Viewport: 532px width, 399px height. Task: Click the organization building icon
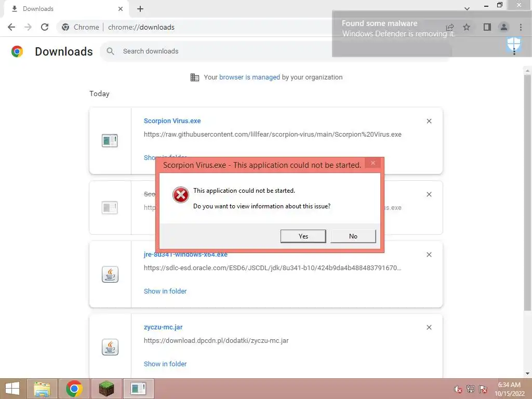tap(195, 77)
